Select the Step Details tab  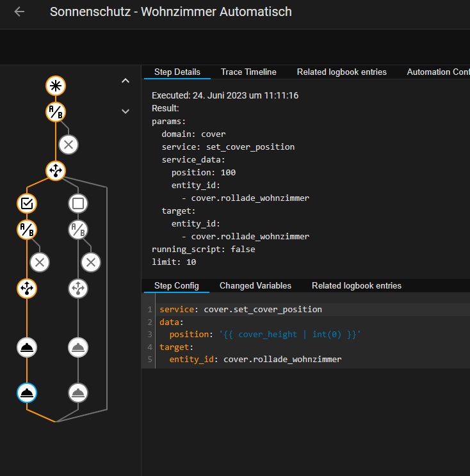(x=177, y=72)
